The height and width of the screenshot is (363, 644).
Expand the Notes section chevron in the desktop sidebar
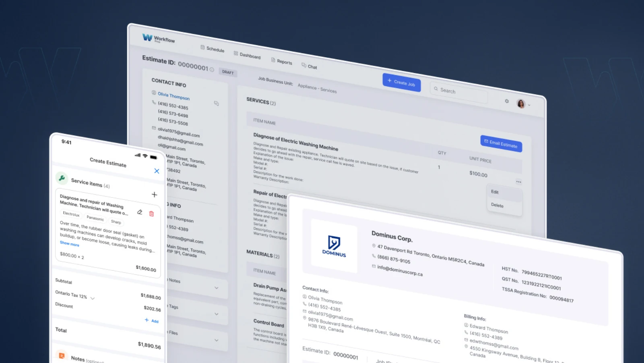pyautogui.click(x=217, y=288)
